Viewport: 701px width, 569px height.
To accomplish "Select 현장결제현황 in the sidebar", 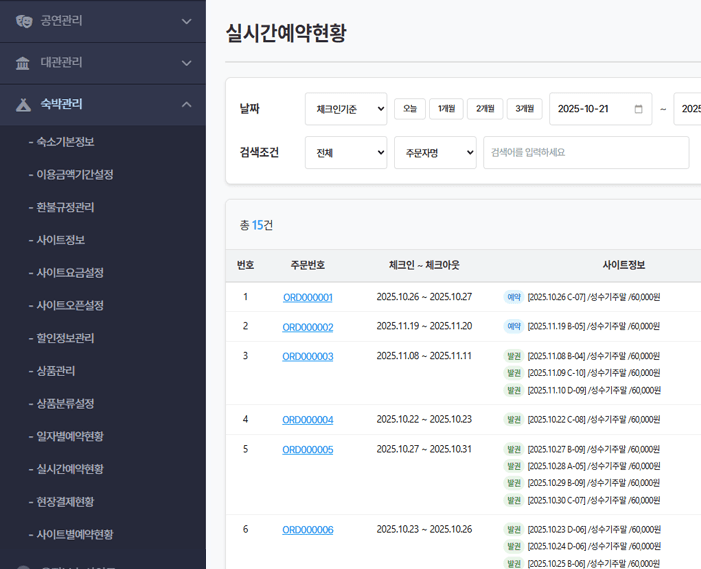I will pyautogui.click(x=65, y=502).
